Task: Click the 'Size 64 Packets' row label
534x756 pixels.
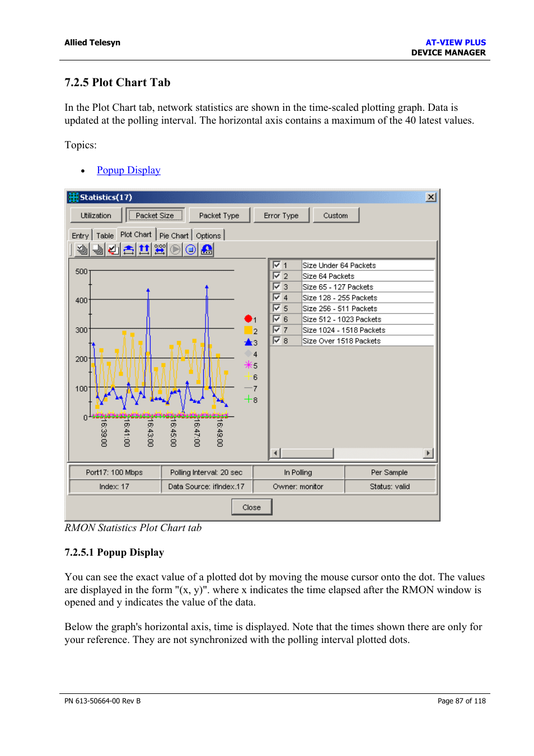Action: pos(329,276)
